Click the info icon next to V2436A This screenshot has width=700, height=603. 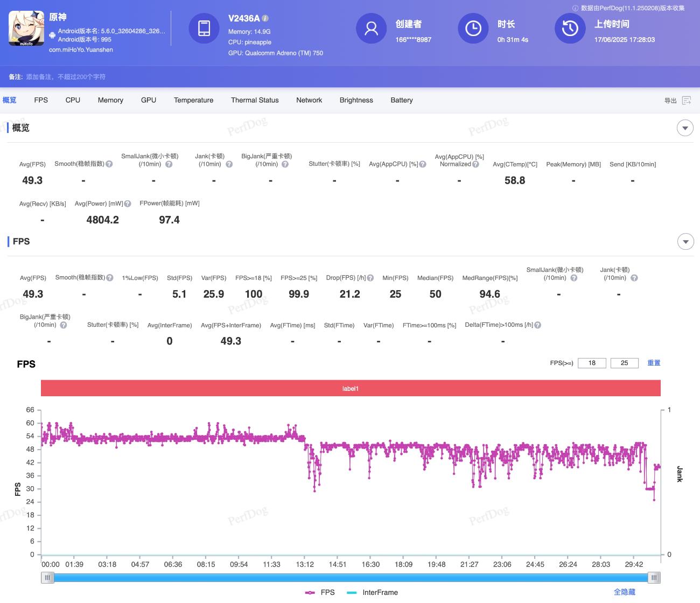[265, 18]
